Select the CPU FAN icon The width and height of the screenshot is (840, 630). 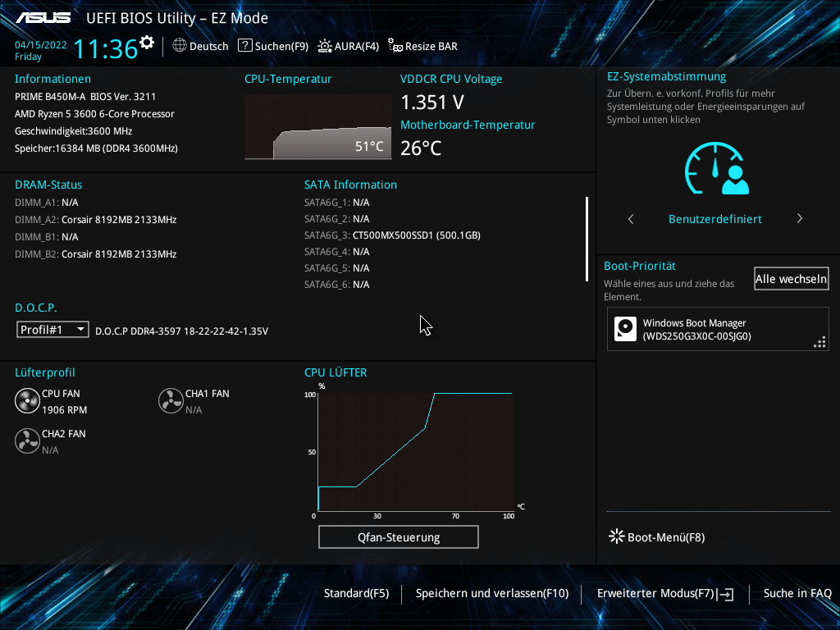point(27,401)
